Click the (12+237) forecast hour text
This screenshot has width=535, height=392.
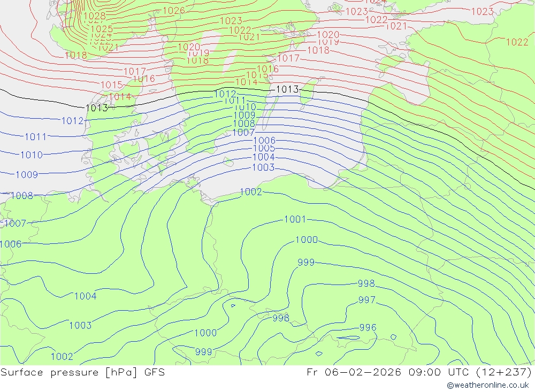coord(503,372)
